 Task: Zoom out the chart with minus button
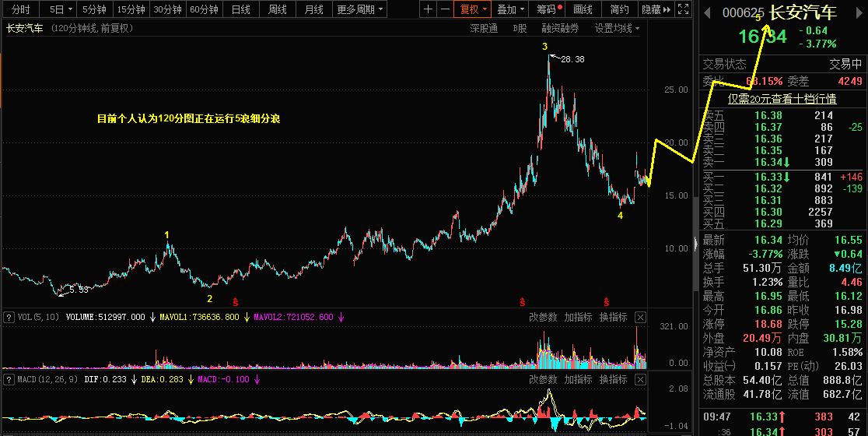(x=445, y=9)
